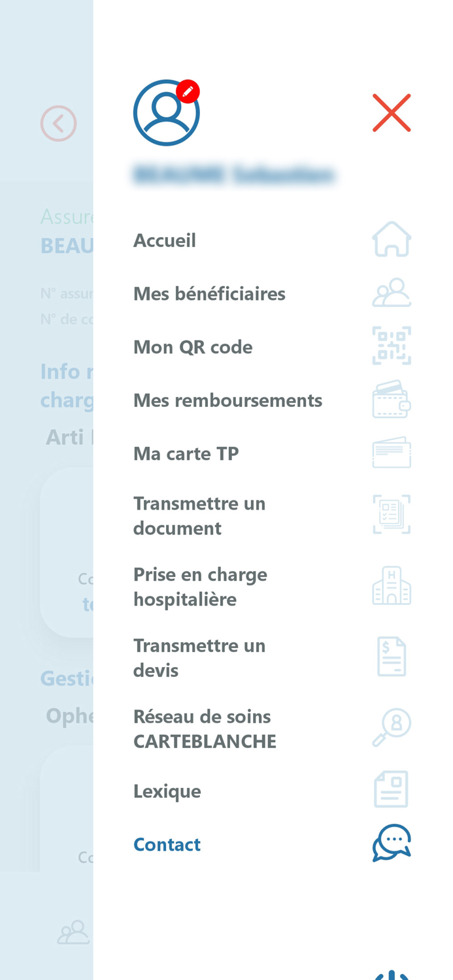Click the devis invoice icon
The image size is (453, 980).
[x=392, y=655]
